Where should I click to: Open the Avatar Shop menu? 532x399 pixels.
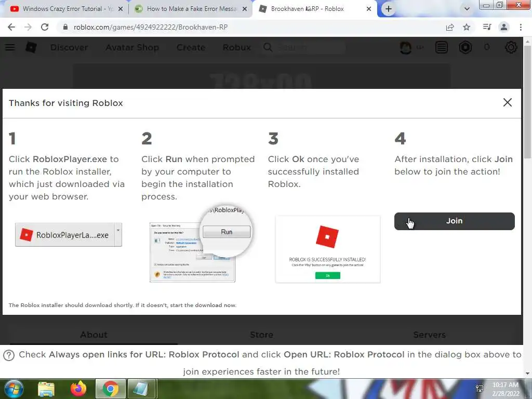point(132,47)
